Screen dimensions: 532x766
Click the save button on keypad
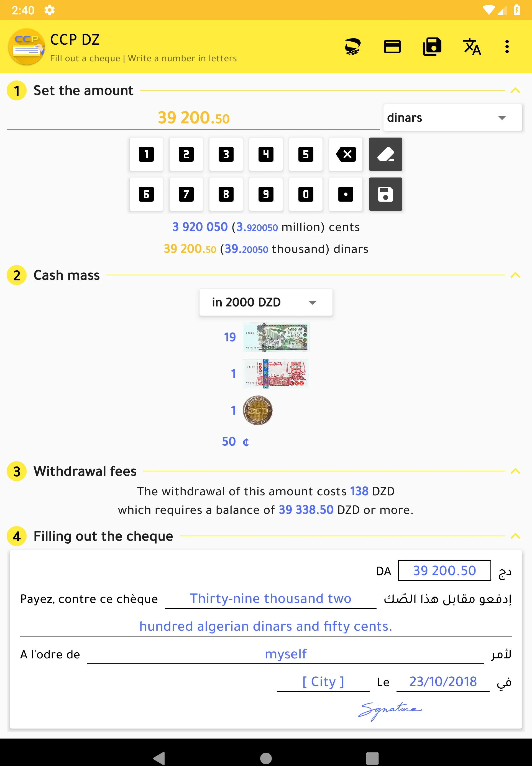[385, 194]
